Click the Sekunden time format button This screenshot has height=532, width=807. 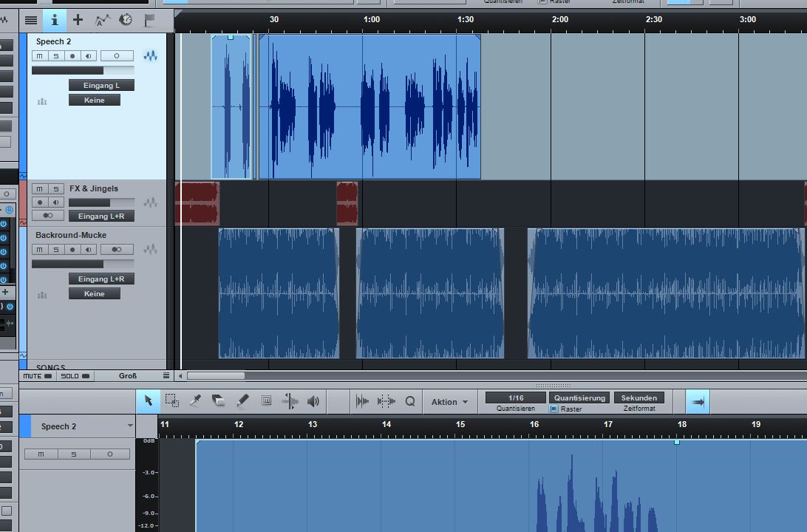[x=639, y=398]
